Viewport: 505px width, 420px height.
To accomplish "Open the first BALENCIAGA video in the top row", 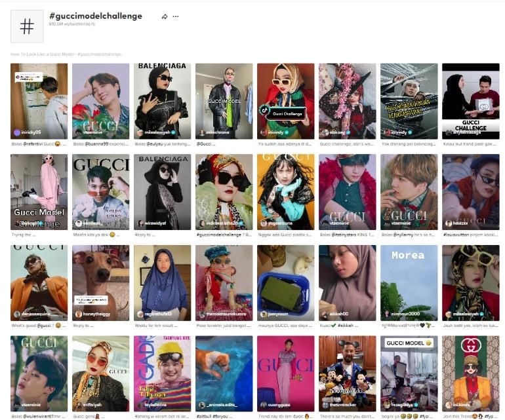I will (x=163, y=101).
